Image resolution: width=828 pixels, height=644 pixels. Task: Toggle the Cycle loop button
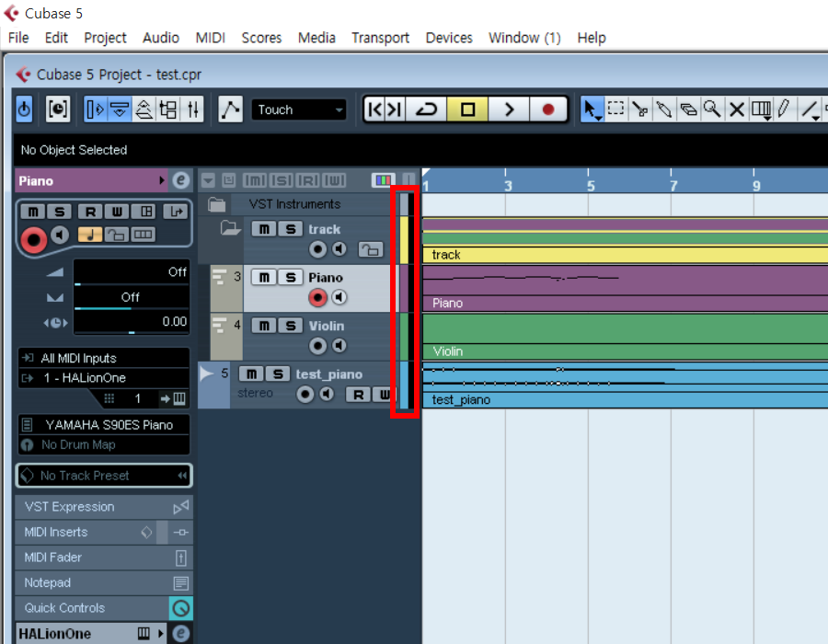[426, 109]
